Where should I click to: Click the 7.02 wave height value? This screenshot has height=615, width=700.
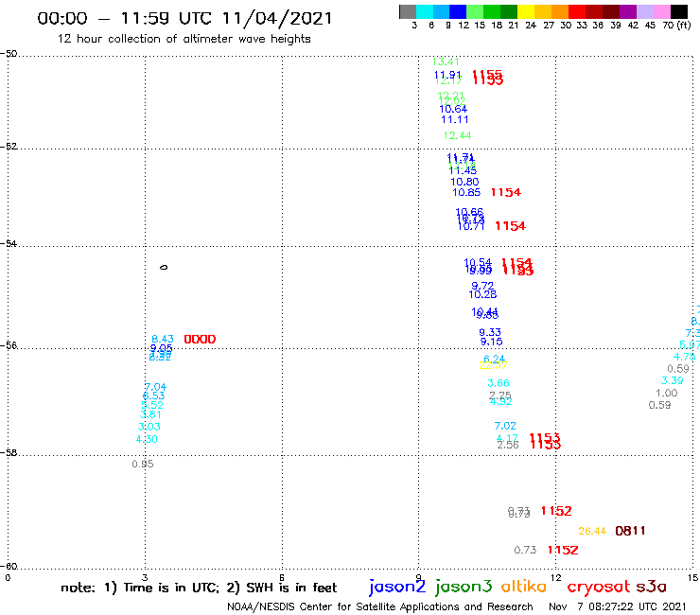[x=505, y=426]
